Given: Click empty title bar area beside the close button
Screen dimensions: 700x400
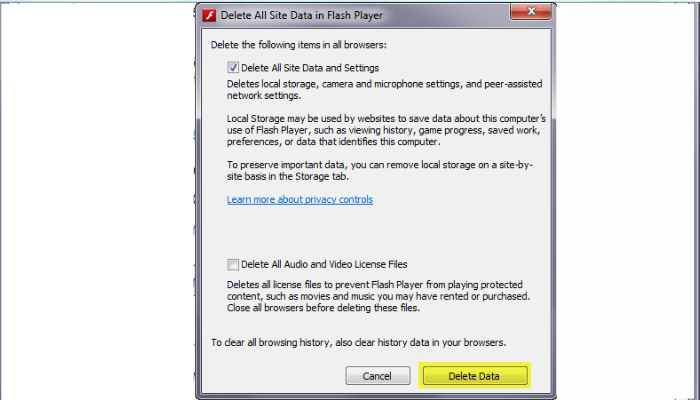Looking at the screenshot, I should 446,15.
